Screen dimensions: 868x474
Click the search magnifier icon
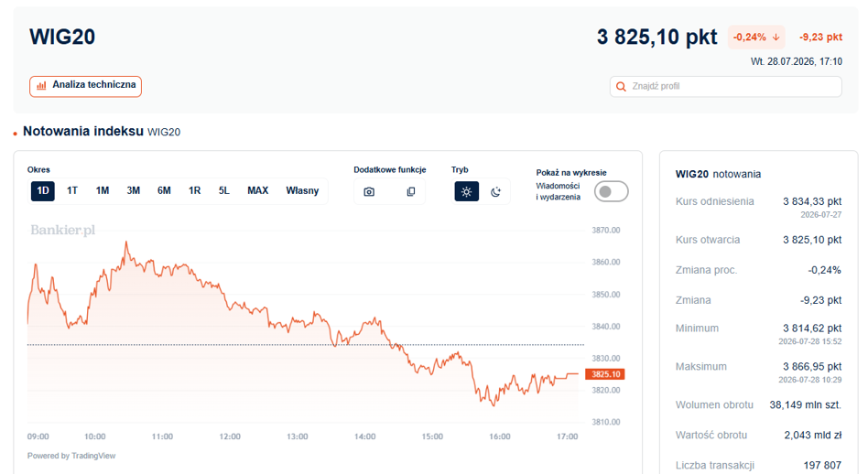point(621,86)
